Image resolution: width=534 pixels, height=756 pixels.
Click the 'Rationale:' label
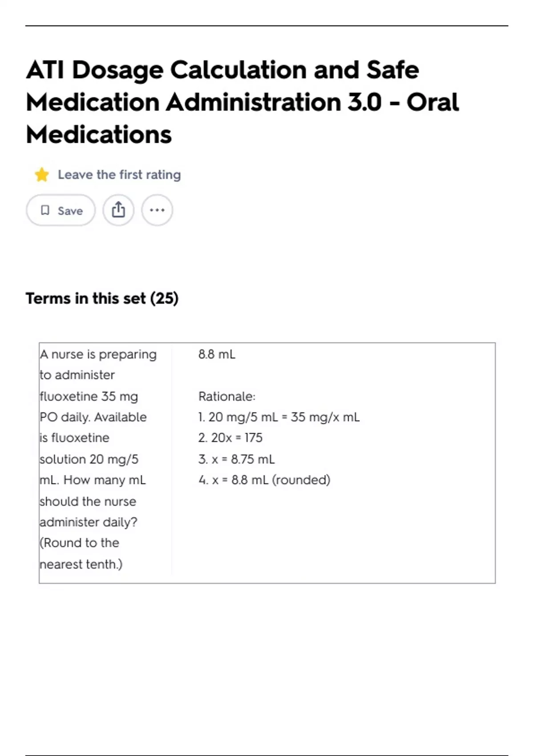(x=227, y=396)
